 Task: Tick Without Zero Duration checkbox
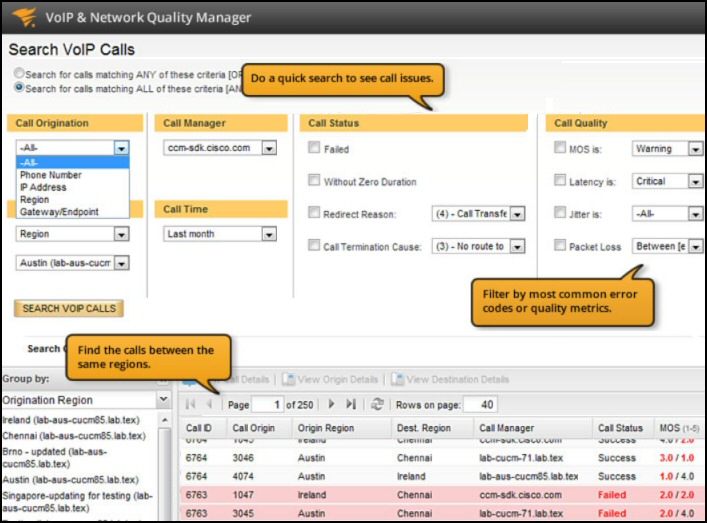[x=314, y=180]
